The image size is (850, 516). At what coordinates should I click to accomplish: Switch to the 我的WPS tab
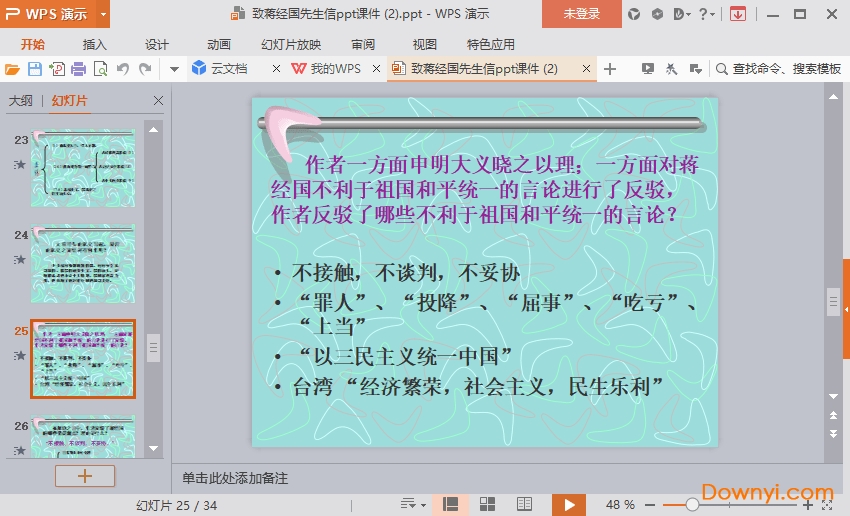click(x=326, y=68)
